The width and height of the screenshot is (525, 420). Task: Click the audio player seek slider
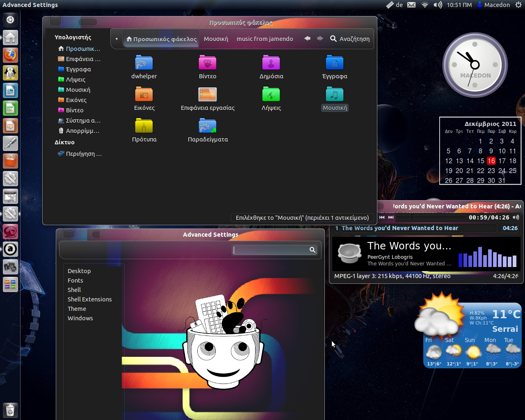431,217
